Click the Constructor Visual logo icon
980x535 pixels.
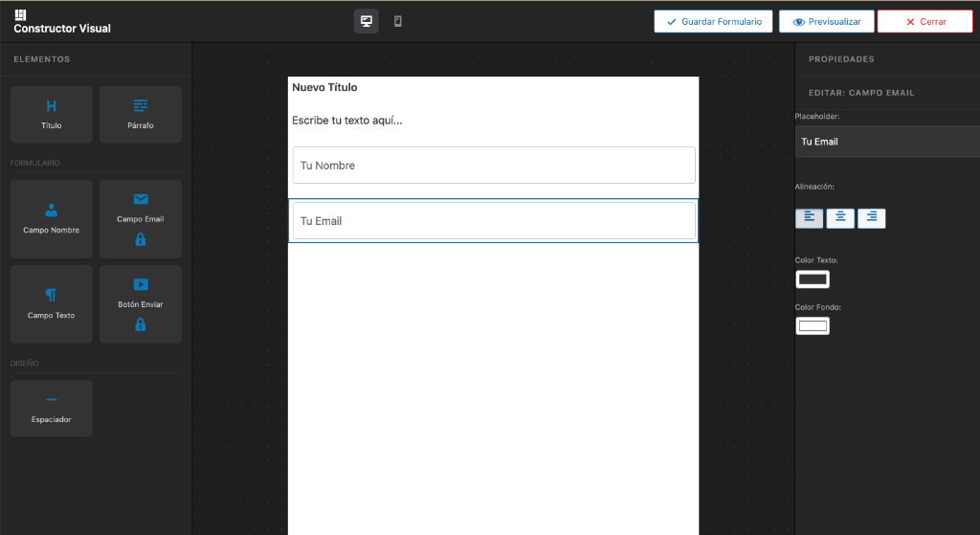click(20, 14)
